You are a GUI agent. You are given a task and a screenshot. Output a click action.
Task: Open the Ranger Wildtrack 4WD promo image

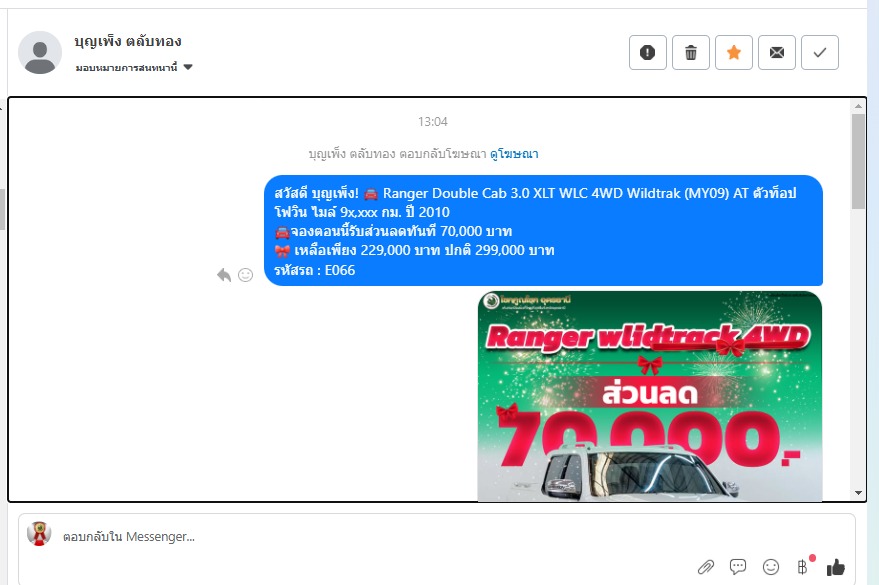(x=650, y=396)
